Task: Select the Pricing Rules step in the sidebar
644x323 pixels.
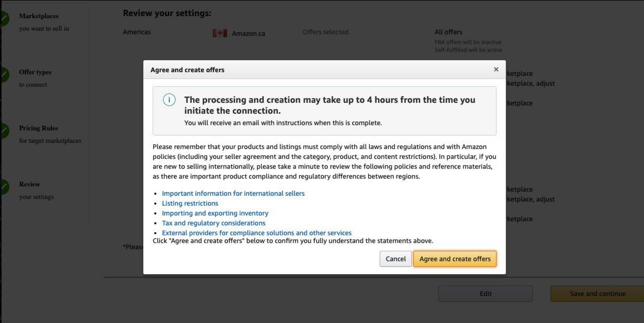Action: pyautogui.click(x=39, y=128)
